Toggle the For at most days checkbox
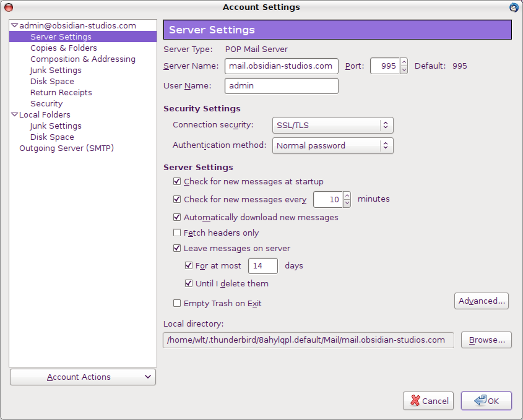The width and height of the screenshot is (523, 420). click(x=188, y=265)
